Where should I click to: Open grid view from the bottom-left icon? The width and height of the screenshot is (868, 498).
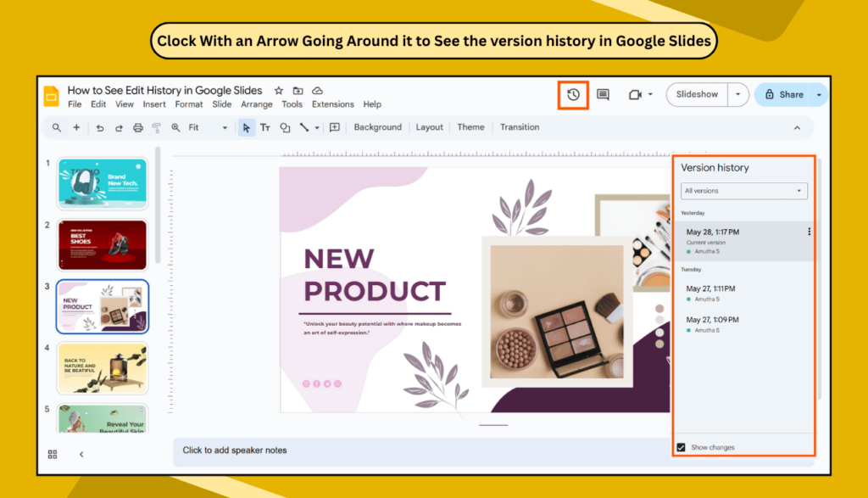[x=52, y=454]
